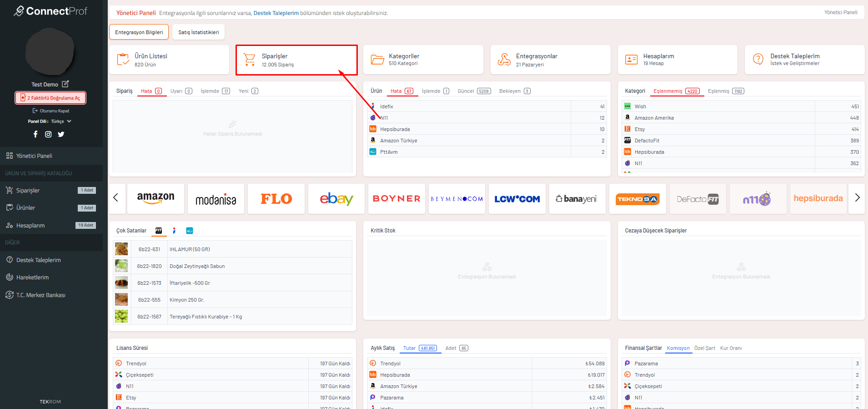The width and height of the screenshot is (868, 409).
Task: Select the Özel Şart tab
Action: click(705, 348)
